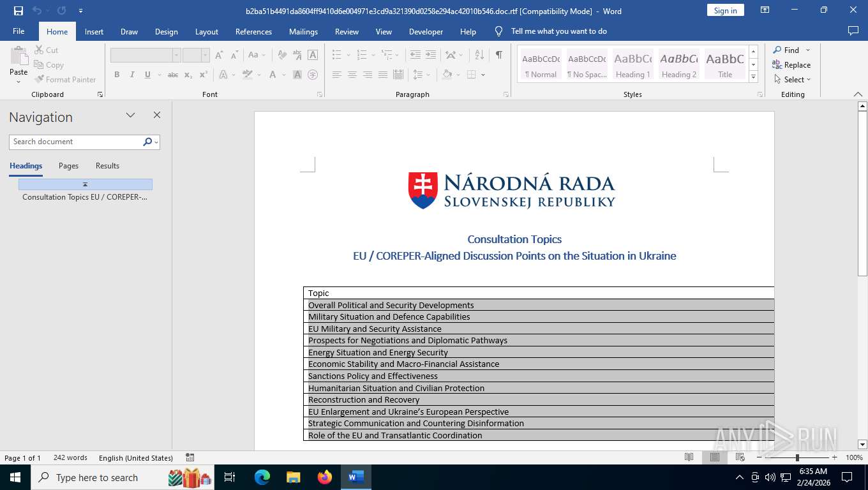The width and height of the screenshot is (868, 490).
Task: Justify paragraph text
Action: (x=383, y=75)
